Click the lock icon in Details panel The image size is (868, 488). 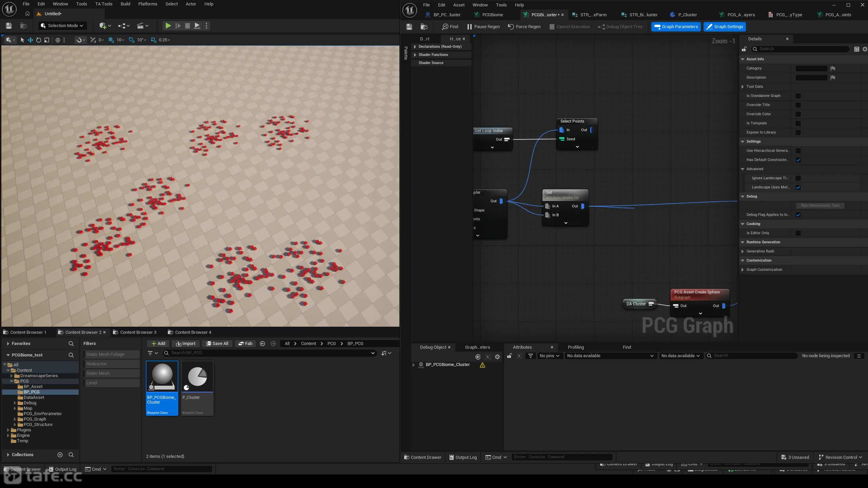[744, 49]
